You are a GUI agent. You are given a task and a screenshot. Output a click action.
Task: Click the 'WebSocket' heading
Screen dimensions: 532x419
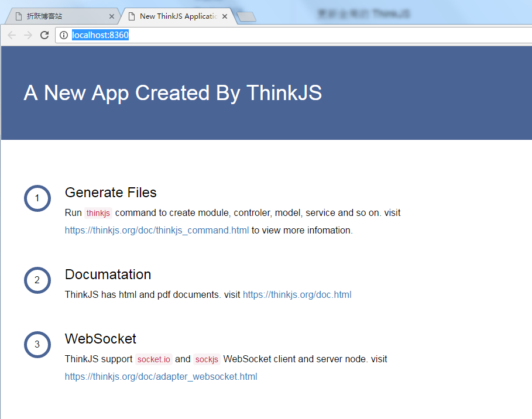(101, 339)
